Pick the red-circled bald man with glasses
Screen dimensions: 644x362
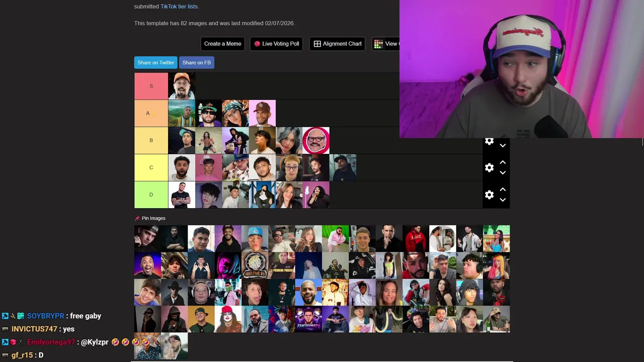(x=316, y=140)
